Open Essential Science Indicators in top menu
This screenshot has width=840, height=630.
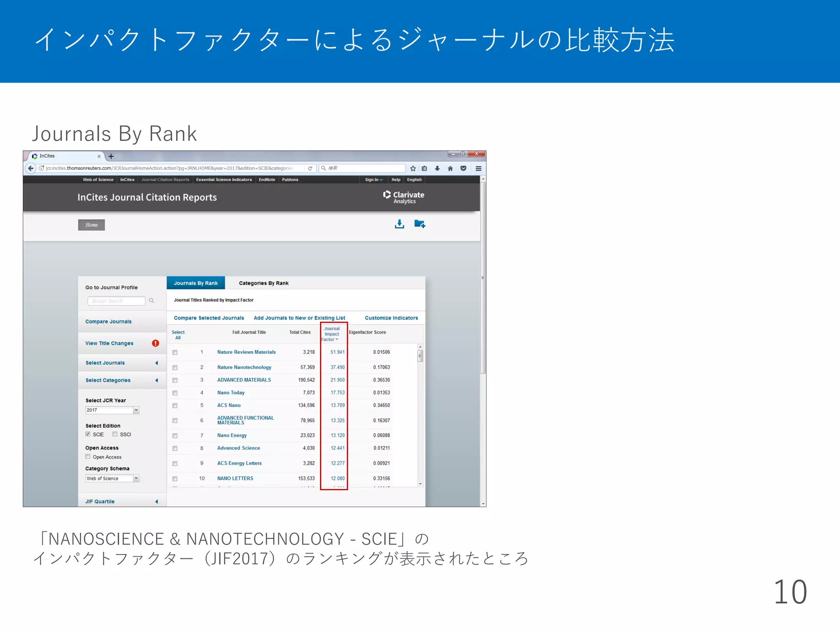(224, 180)
